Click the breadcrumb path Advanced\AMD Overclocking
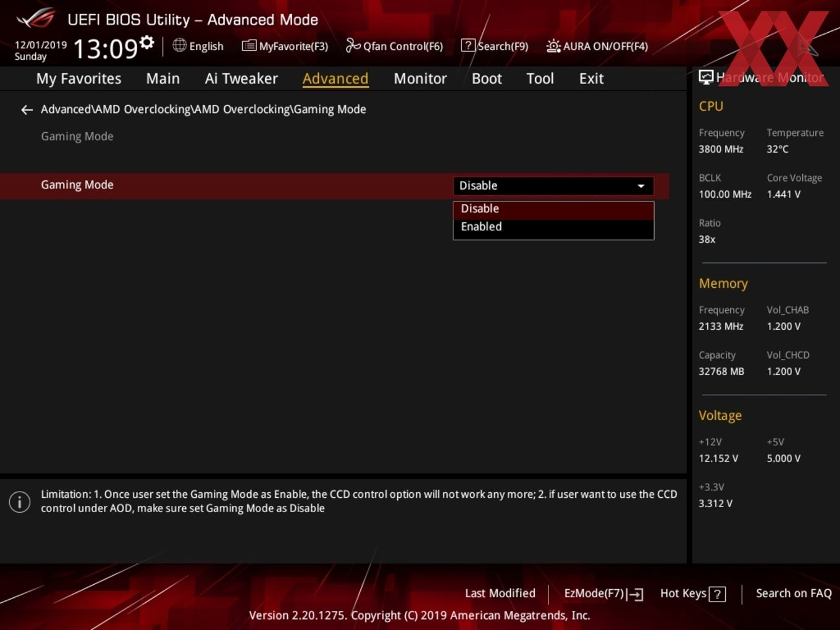Screen dimensions: 840x630 click(203, 109)
